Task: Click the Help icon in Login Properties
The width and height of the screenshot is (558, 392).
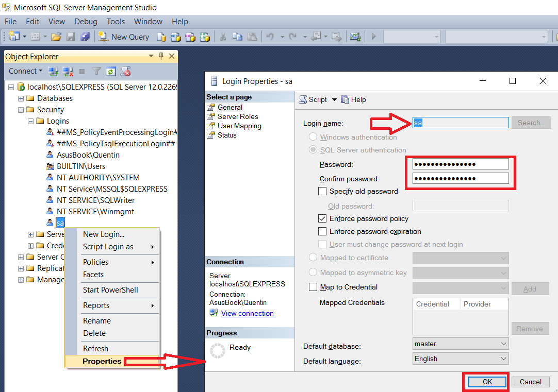Action: tap(353, 99)
